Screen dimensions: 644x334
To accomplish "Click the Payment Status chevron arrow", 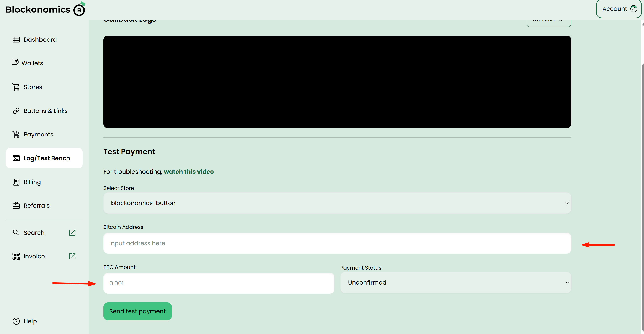I will click(x=567, y=283).
